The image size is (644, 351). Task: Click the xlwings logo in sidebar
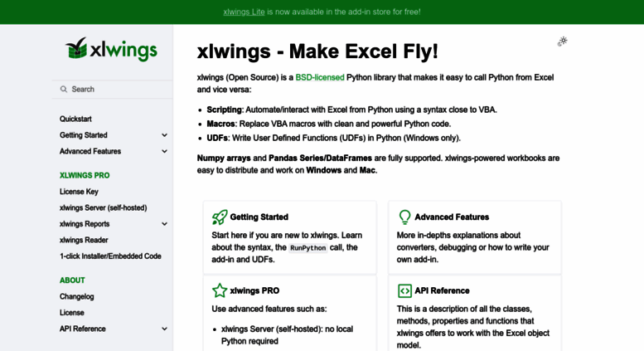pyautogui.click(x=111, y=50)
